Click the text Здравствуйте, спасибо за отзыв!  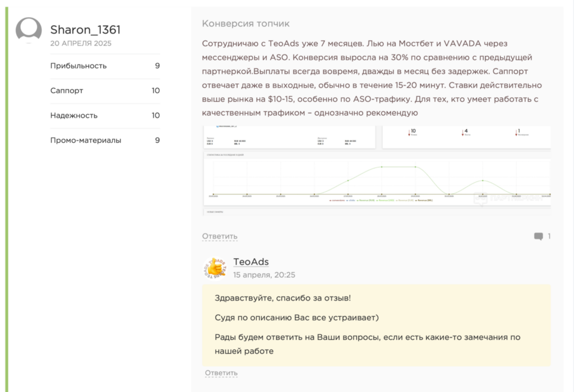[283, 298]
